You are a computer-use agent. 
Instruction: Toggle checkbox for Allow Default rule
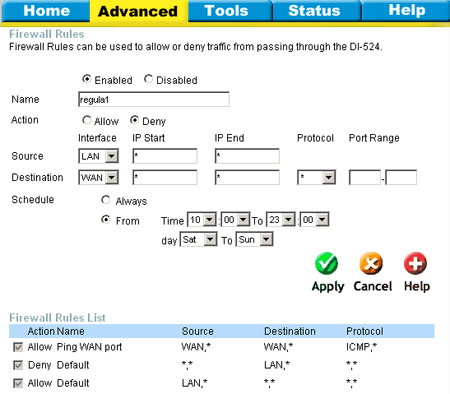(18, 383)
